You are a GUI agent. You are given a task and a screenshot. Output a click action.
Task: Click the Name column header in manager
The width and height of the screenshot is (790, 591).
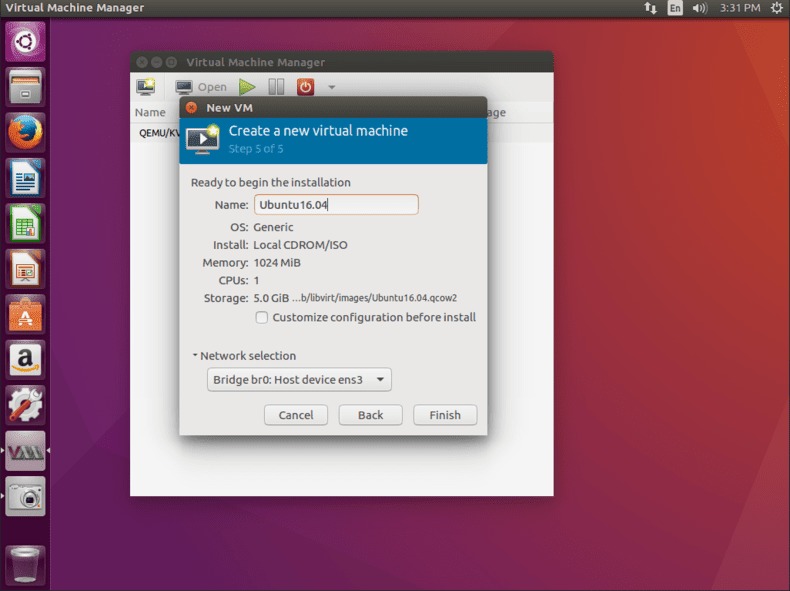[150, 112]
